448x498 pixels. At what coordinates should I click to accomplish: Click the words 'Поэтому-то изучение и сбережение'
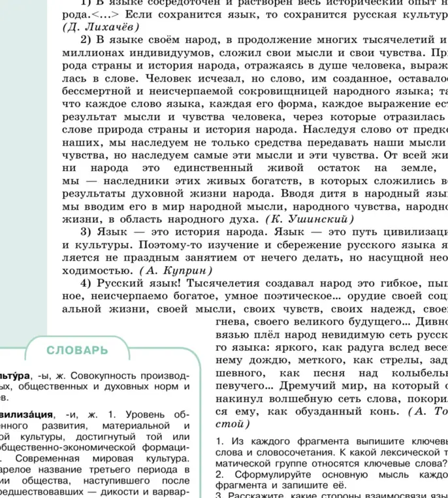[x=240, y=245]
